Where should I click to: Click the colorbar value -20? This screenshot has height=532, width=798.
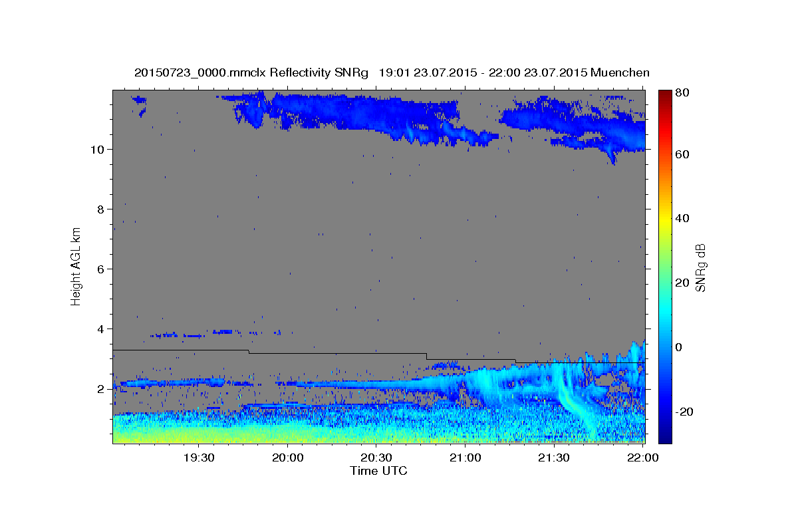coord(683,412)
